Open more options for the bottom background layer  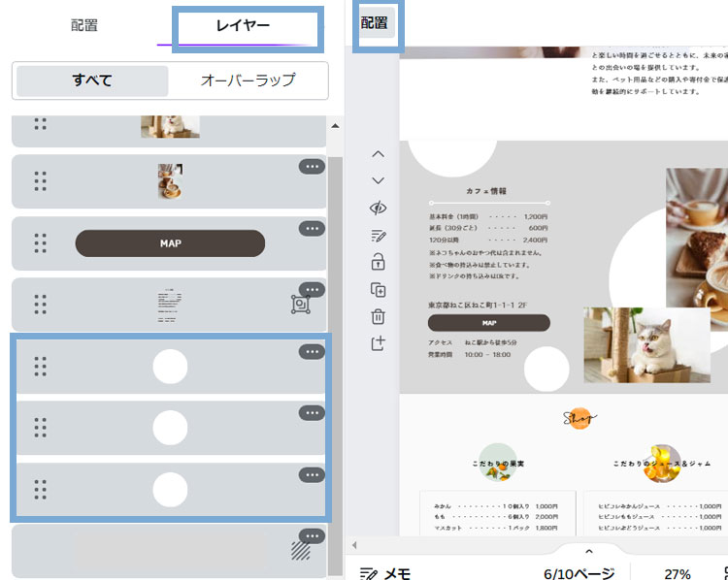point(312,536)
